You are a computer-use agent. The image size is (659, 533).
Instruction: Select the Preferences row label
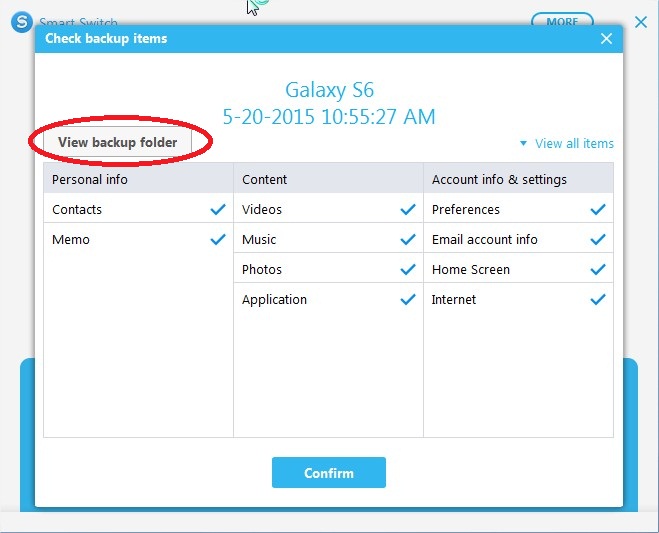[466, 209]
